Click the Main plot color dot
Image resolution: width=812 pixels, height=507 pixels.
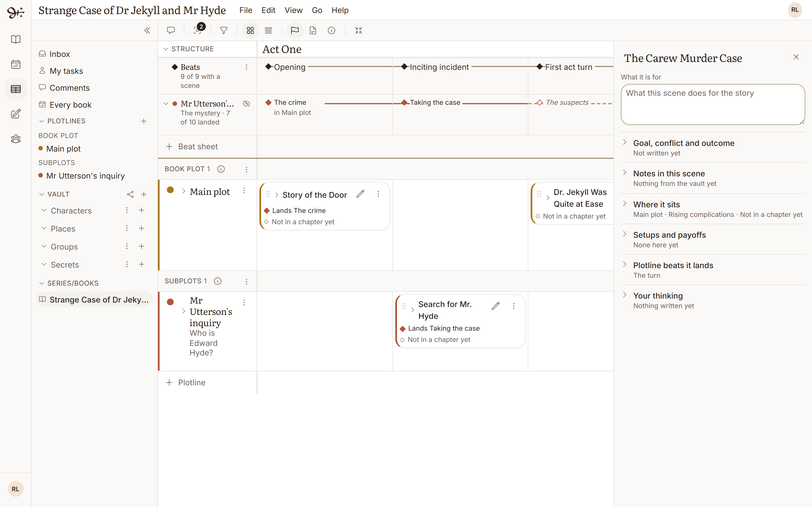click(x=171, y=190)
